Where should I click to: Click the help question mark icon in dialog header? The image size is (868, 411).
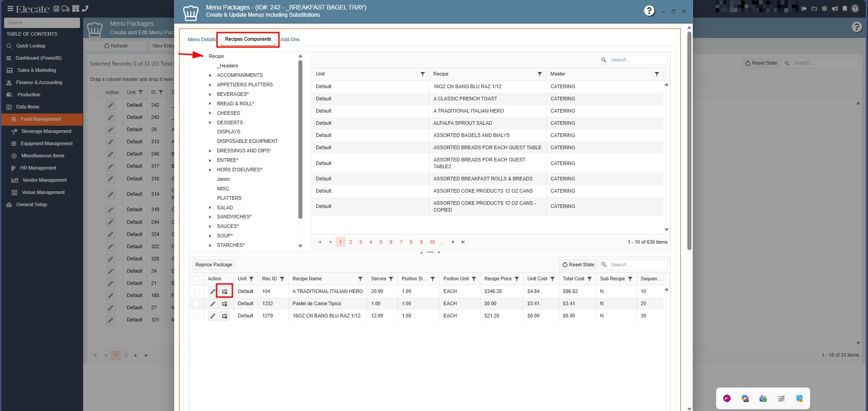click(649, 11)
